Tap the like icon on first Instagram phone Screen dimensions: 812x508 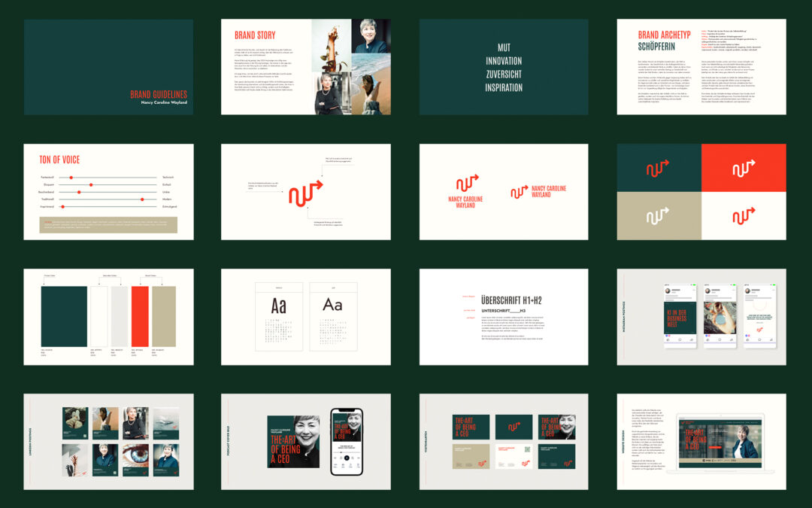pyautogui.click(x=667, y=339)
